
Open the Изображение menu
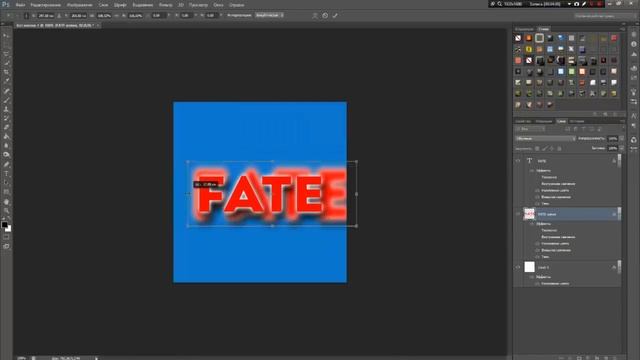[x=80, y=5]
